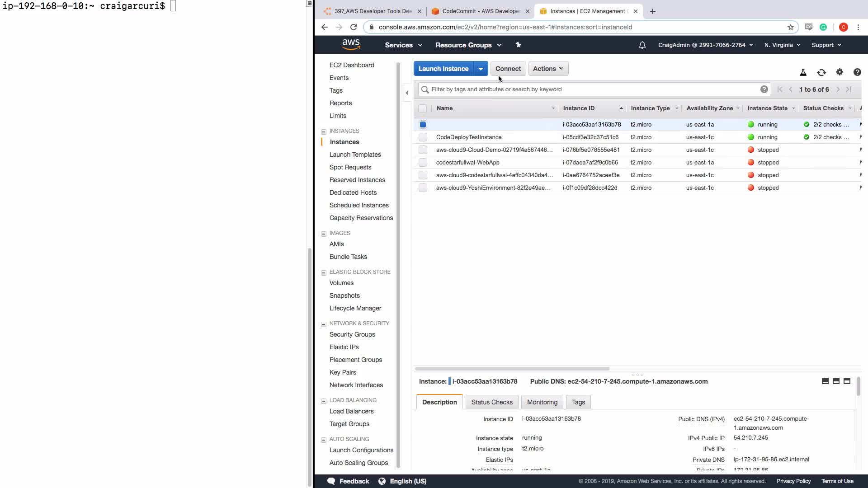Viewport: 868px width, 488px height.
Task: Open the Actions dropdown
Action: [x=548, y=69]
